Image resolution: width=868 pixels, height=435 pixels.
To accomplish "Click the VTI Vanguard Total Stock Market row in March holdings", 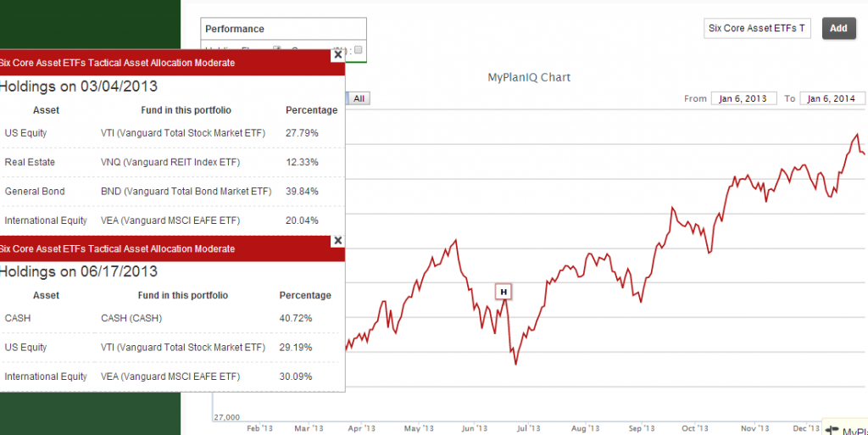I will (x=171, y=133).
